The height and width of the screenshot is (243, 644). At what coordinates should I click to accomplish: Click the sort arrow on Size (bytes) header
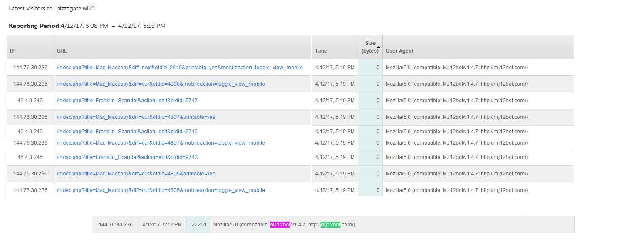(x=378, y=47)
